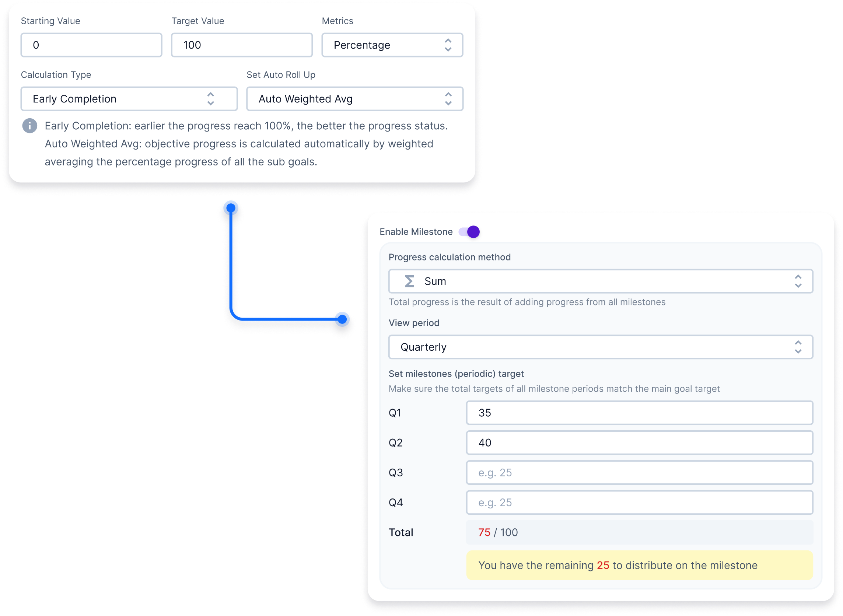The width and height of the screenshot is (843, 616).
Task: Select the Starting Value field
Action: point(91,45)
